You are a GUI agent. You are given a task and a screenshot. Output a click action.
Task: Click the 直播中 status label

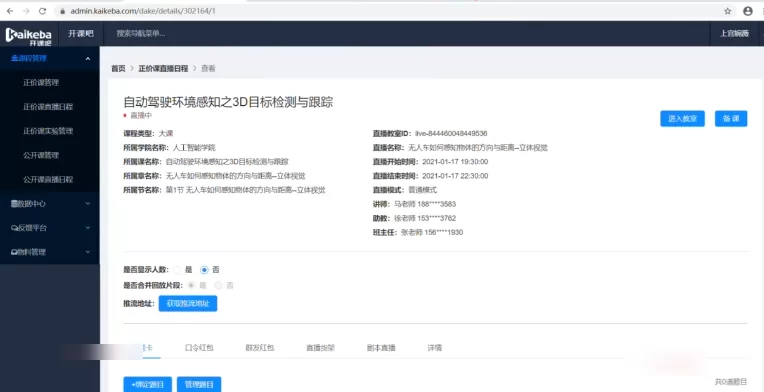[x=141, y=116]
